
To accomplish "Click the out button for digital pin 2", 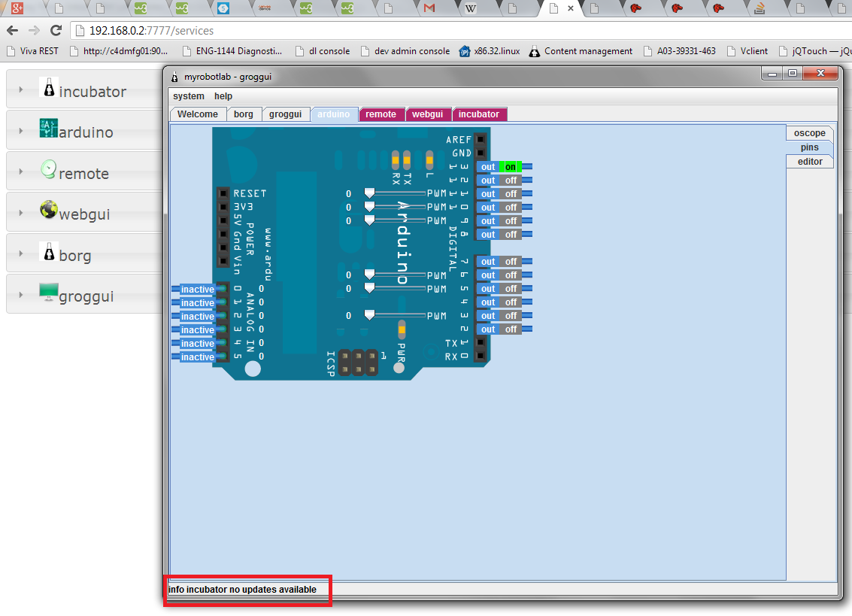I will (x=488, y=329).
